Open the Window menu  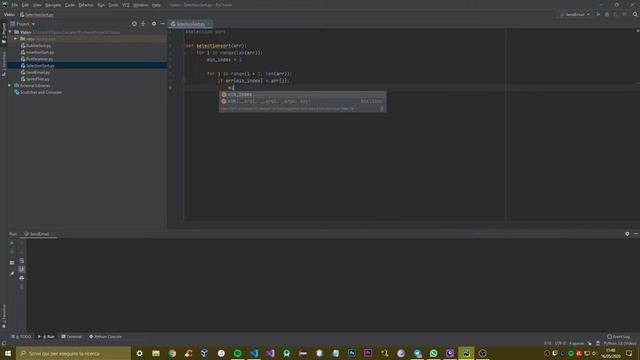[x=140, y=5]
